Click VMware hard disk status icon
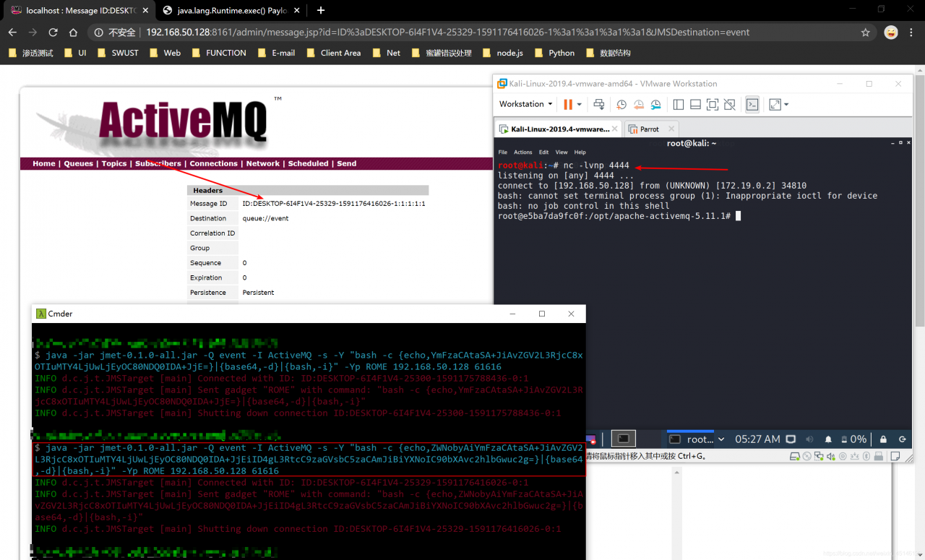The image size is (925, 560). click(x=796, y=456)
